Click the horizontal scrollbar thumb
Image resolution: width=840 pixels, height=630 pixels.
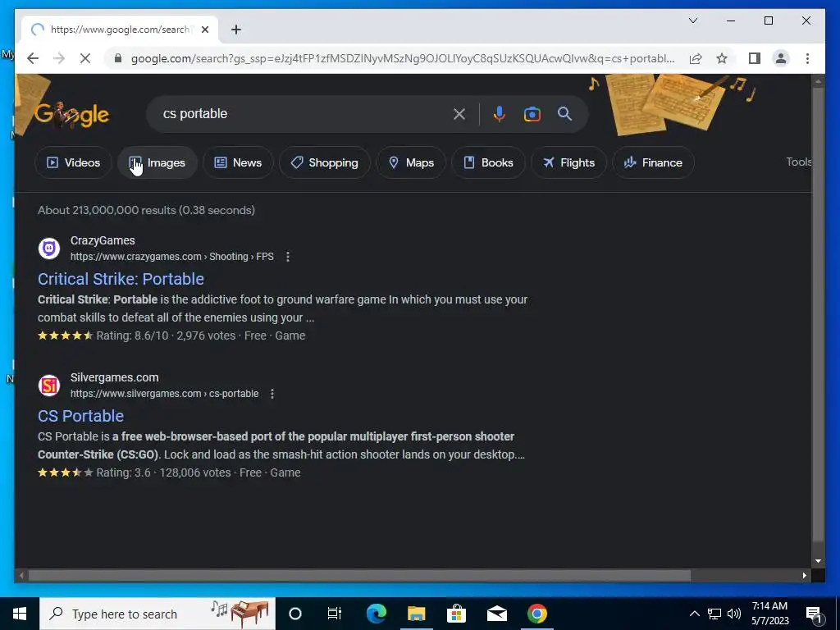coord(359,576)
